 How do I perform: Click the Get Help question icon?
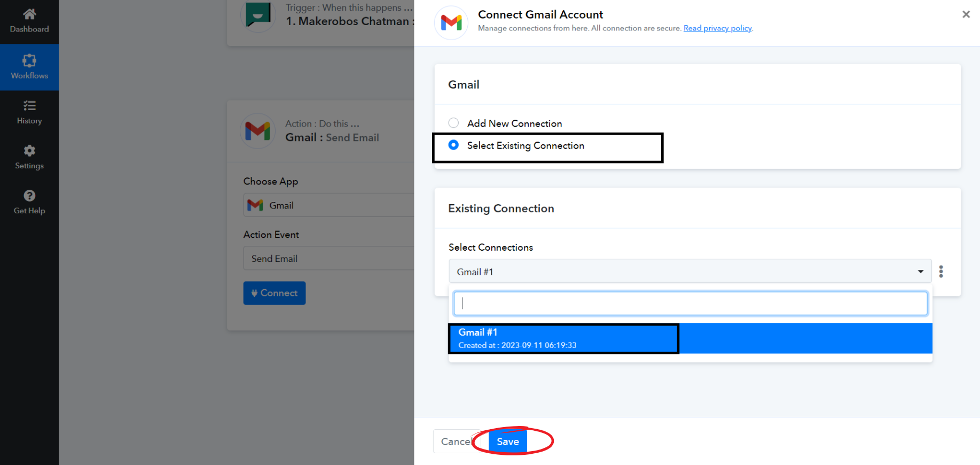coord(29,196)
